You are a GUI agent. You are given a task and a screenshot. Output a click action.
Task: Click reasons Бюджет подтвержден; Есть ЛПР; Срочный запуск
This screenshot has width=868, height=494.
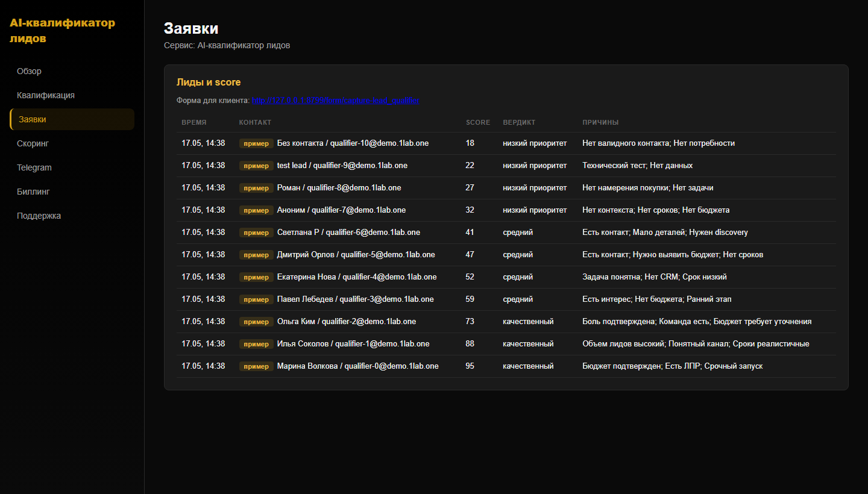(672, 366)
